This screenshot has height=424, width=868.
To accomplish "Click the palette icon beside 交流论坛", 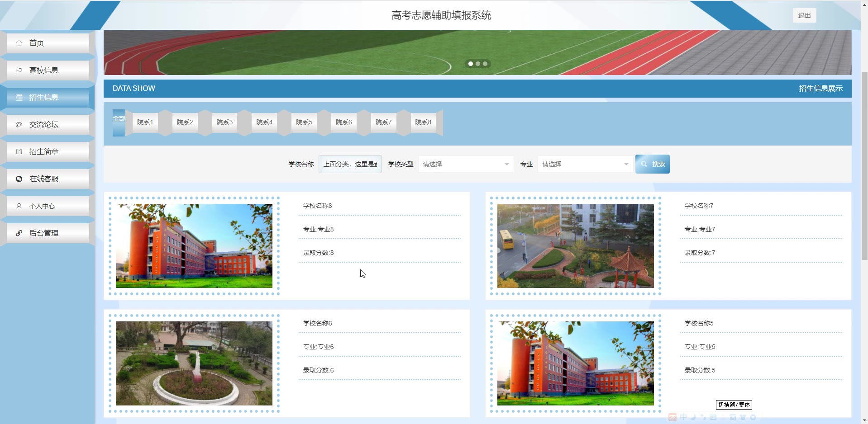I will click(x=19, y=125).
